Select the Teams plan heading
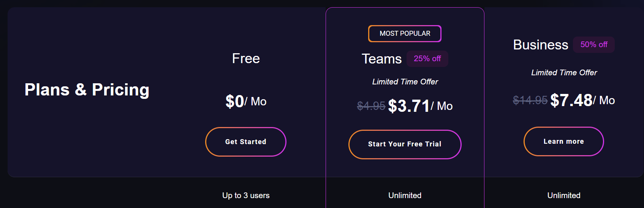Viewport: 644px width, 208px height. [381, 59]
